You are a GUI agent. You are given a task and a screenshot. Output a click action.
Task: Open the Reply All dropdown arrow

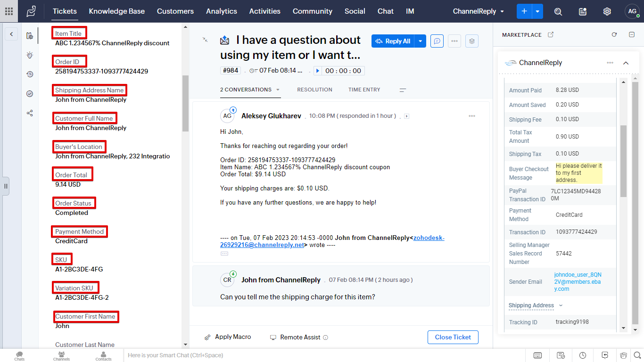coord(421,41)
